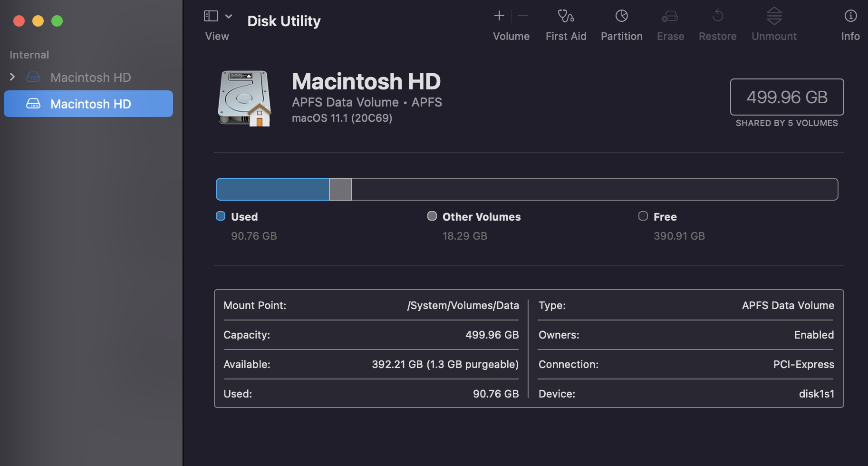Click the Erase disk icon
868x466 pixels.
click(670, 16)
